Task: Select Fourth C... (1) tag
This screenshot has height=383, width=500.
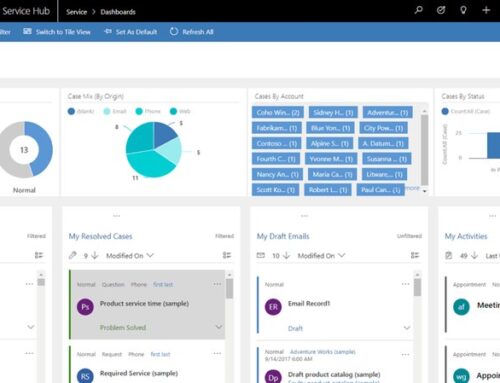Action: tap(276, 159)
